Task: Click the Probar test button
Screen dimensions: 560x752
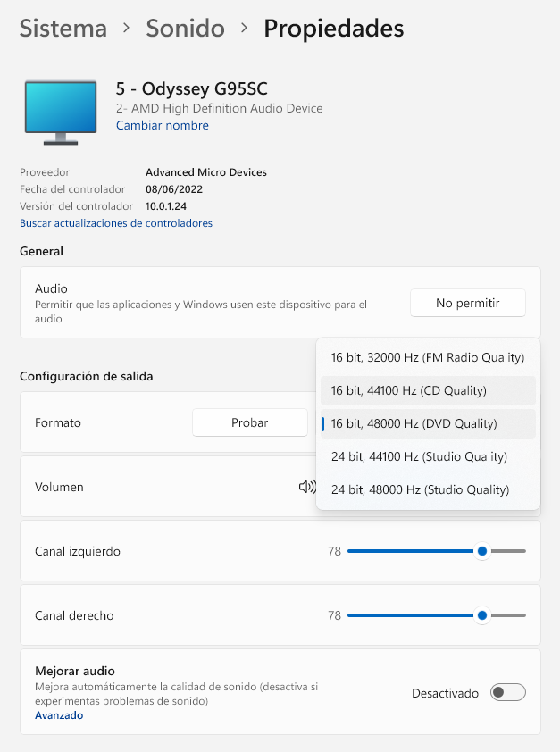Action: pos(250,422)
